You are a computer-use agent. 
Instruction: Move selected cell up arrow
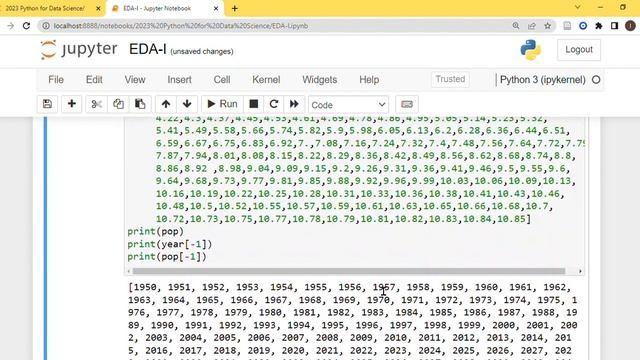[x=166, y=104]
